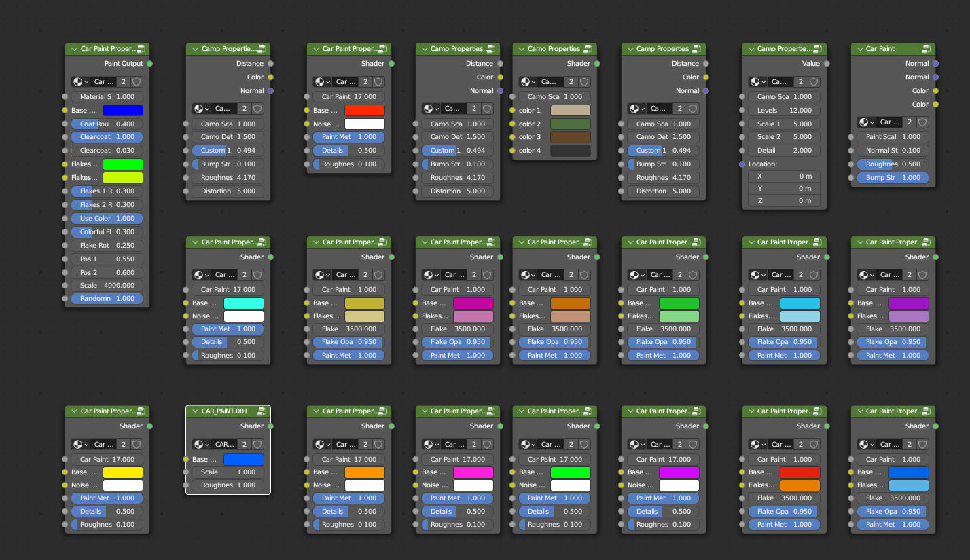Collapse the Camo node with color 1–4 inputs
The width and height of the screenshot is (970, 560).
(x=521, y=49)
